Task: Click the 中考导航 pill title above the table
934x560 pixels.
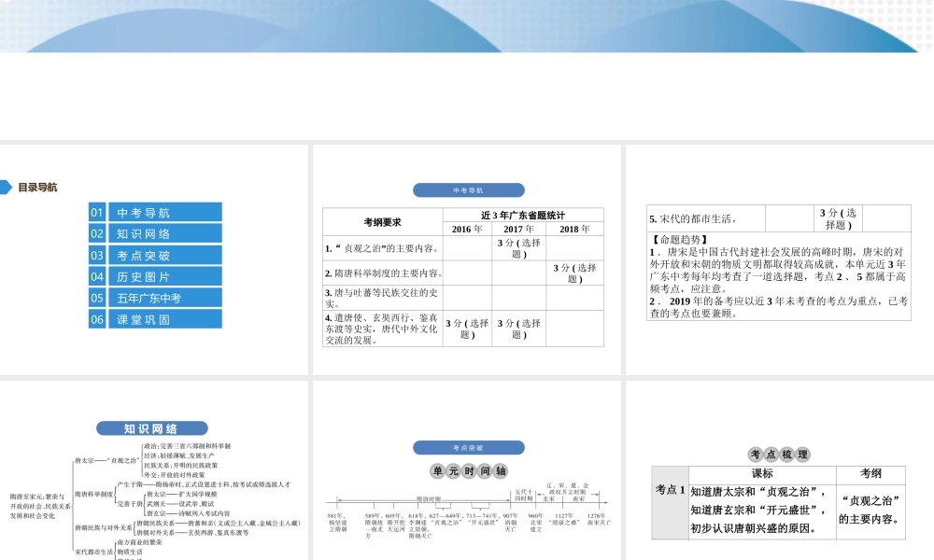Action: point(468,190)
